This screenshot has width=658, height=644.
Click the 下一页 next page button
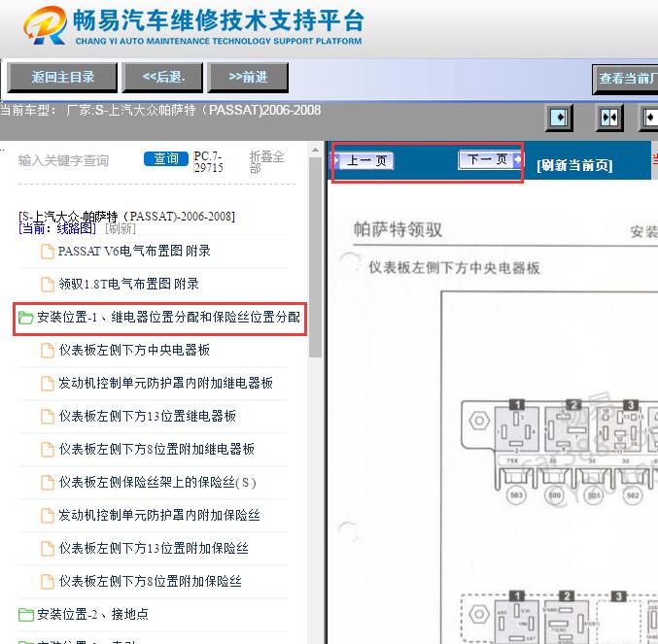[x=490, y=159]
